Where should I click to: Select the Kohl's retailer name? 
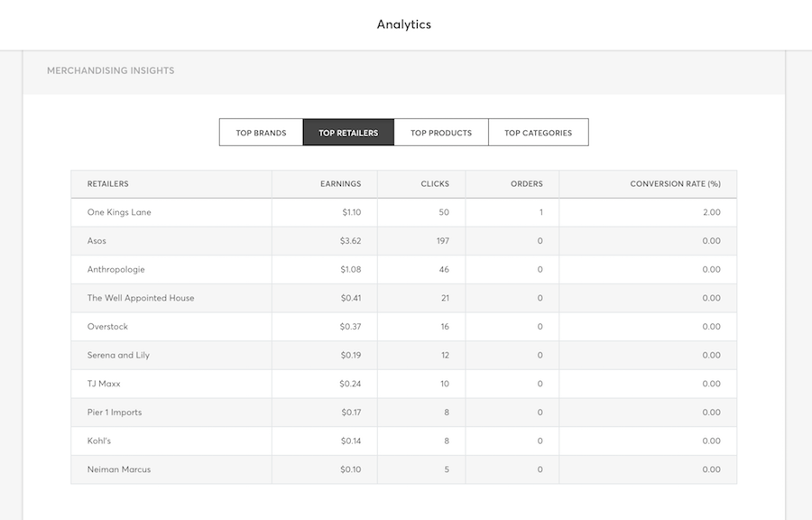99,441
